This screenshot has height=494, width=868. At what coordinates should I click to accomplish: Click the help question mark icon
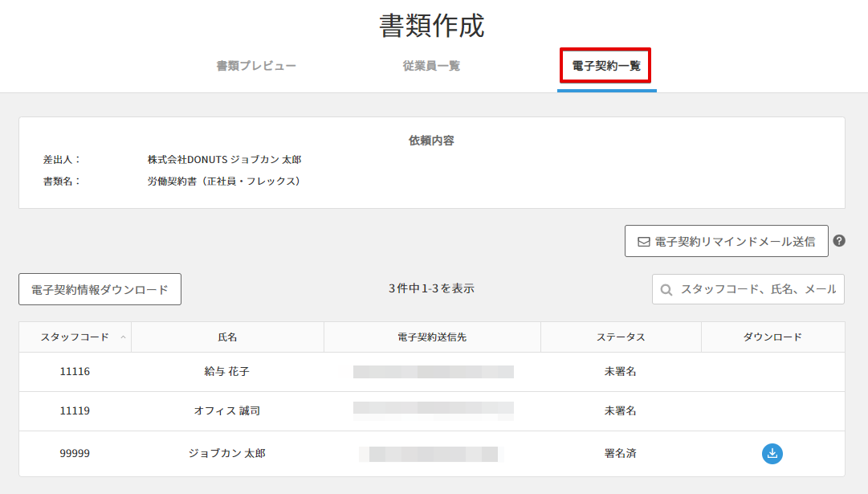pos(839,240)
